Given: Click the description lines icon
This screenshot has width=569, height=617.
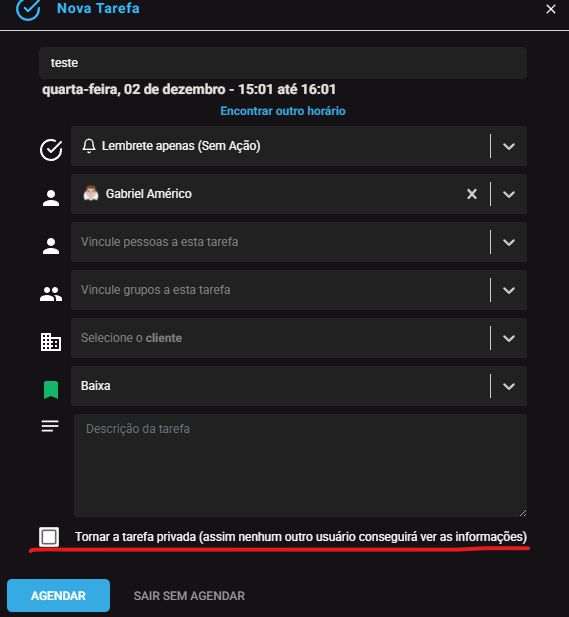Looking at the screenshot, I should coord(50,426).
